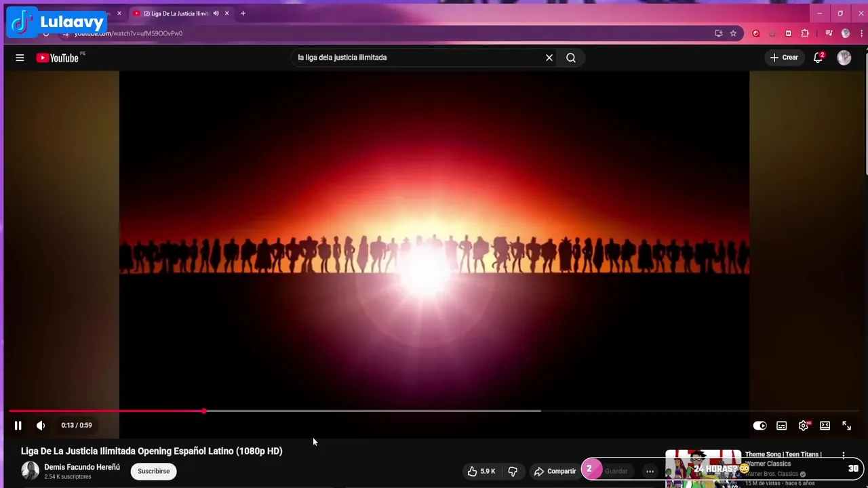
Task: Open options menu for Teen Titans suggestion
Action: coord(844,455)
